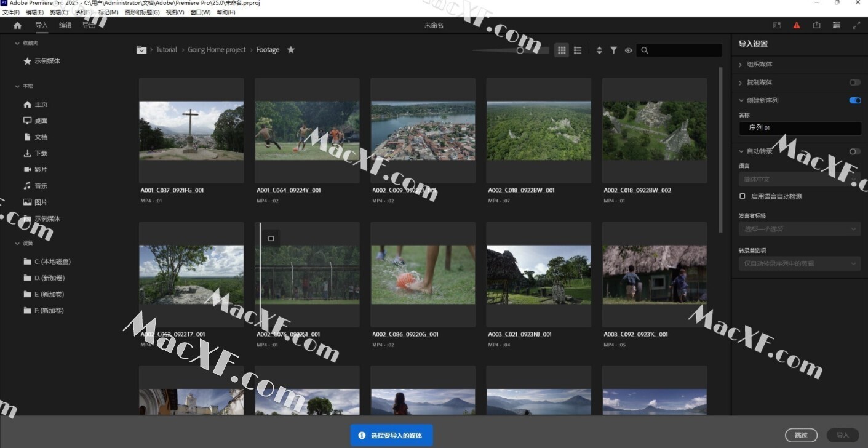Open the 图形和标题(G) menu
Screen dimensions: 868x448
click(x=142, y=12)
